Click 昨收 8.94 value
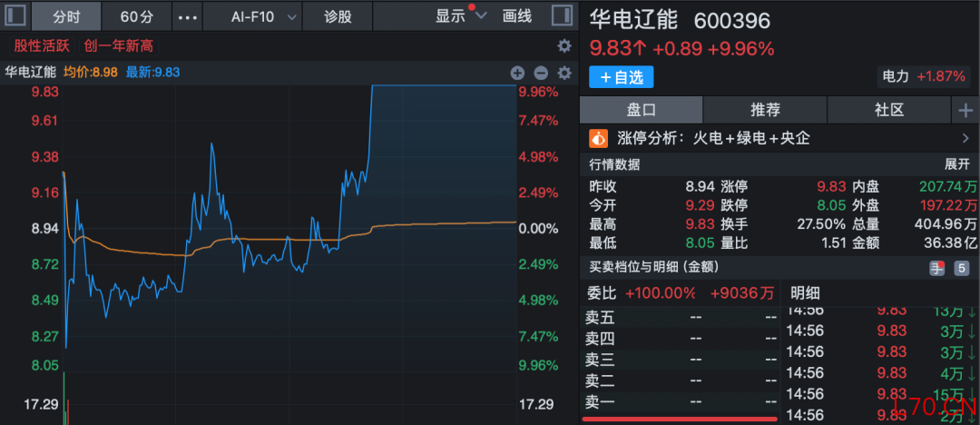Viewport: 980px width, 425px height. [x=700, y=186]
